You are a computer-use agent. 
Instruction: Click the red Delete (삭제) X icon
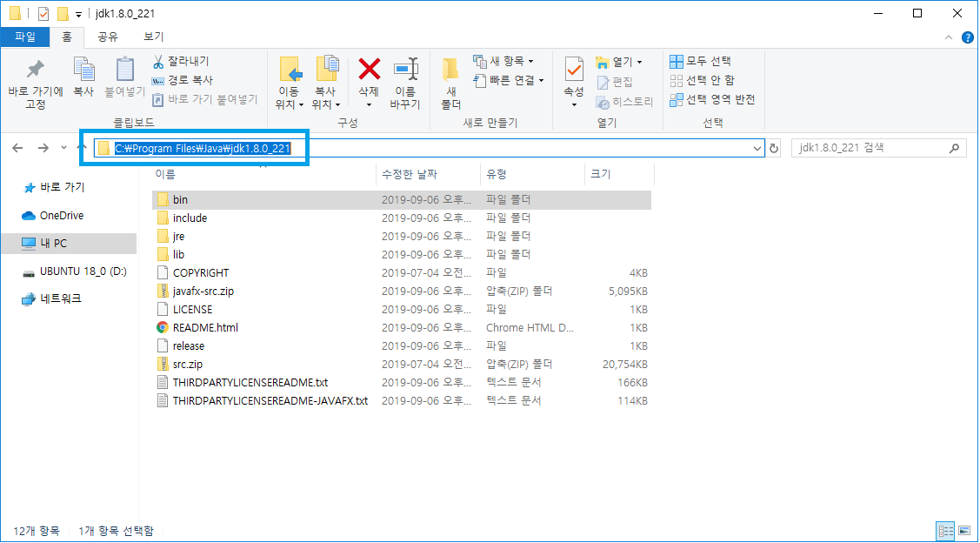370,69
